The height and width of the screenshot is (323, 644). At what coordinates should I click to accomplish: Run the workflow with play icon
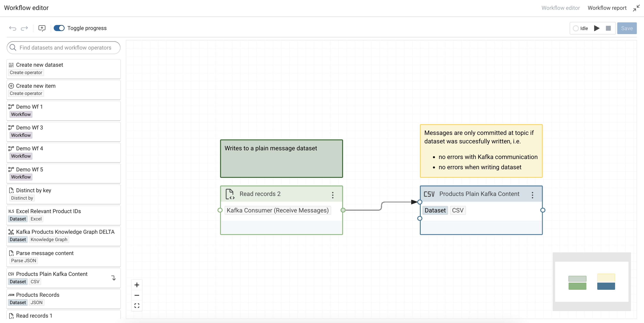click(x=597, y=28)
